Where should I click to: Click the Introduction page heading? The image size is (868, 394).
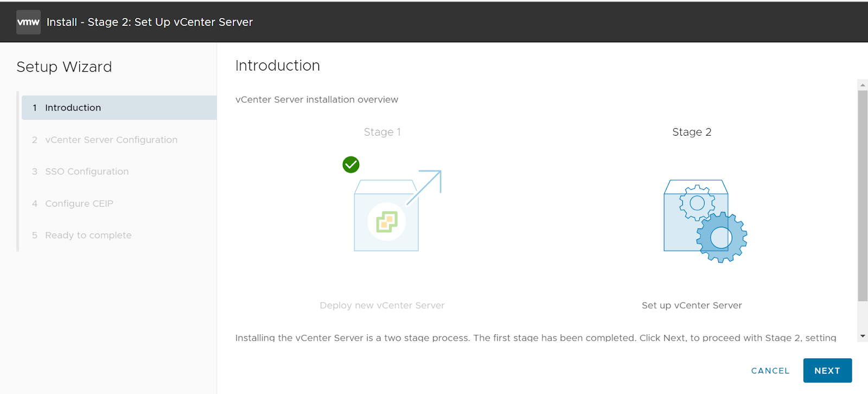coord(278,66)
